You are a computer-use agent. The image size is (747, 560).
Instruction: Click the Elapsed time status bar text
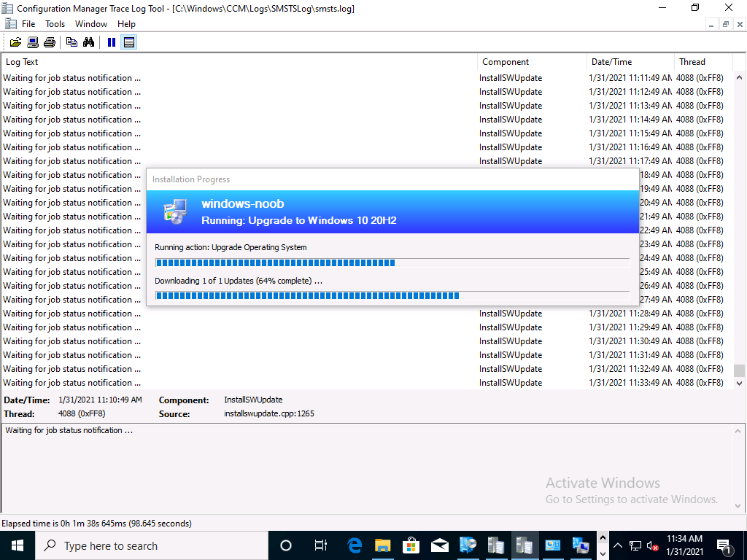pyautogui.click(x=97, y=524)
